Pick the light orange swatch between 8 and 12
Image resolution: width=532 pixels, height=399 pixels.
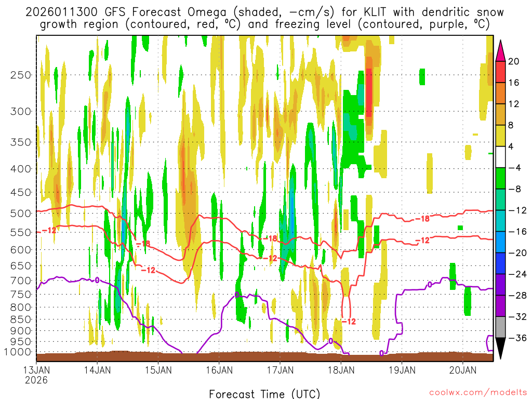point(500,115)
